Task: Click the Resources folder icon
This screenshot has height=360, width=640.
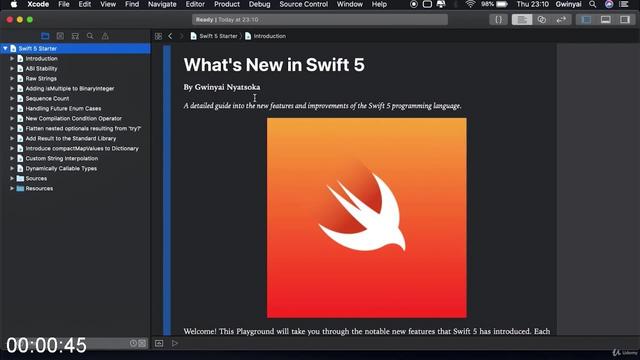Action: [20, 189]
